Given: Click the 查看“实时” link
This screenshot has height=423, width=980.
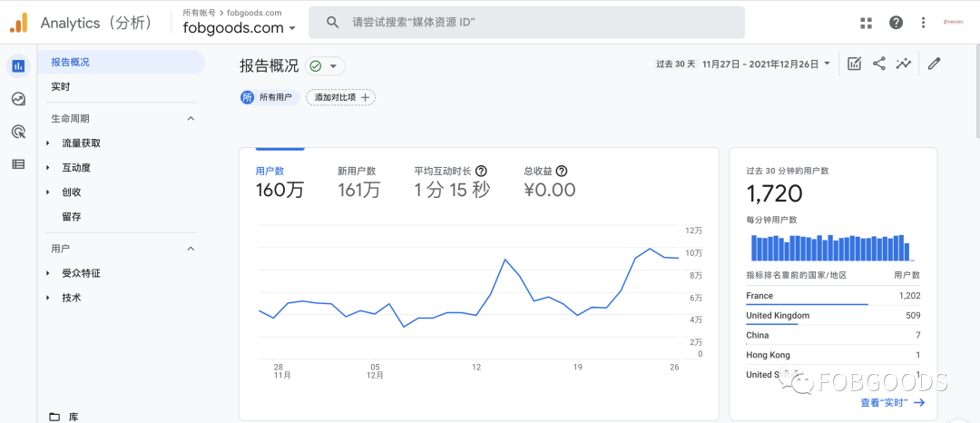Looking at the screenshot, I should coord(892,403).
